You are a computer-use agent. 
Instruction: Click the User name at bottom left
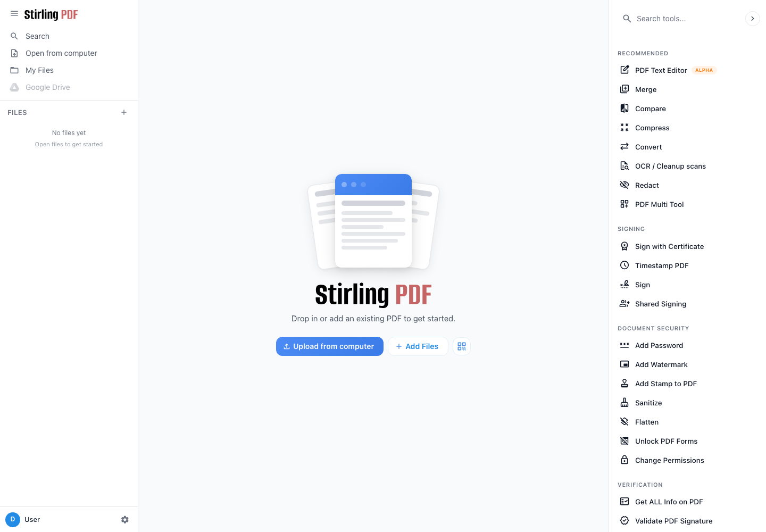[32, 520]
